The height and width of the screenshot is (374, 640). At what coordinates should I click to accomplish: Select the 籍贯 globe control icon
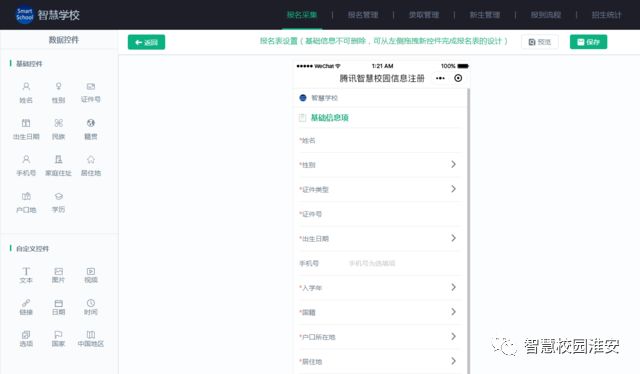tap(91, 123)
